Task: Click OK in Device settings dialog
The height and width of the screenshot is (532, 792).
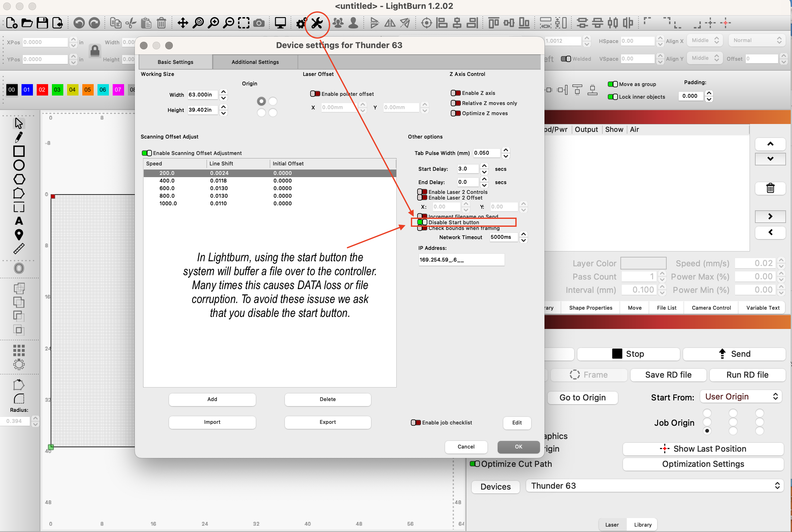Action: coord(519,447)
